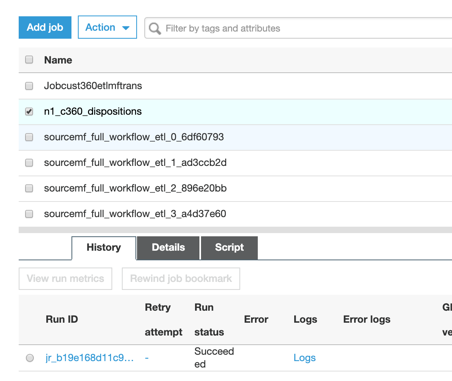Switch to the Script tab

(229, 248)
